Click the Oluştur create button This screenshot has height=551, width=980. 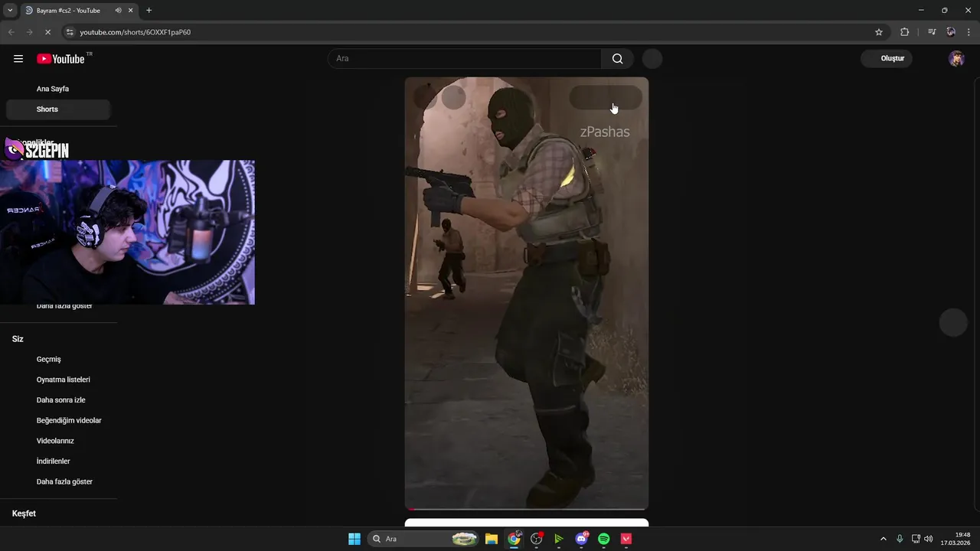(x=887, y=59)
